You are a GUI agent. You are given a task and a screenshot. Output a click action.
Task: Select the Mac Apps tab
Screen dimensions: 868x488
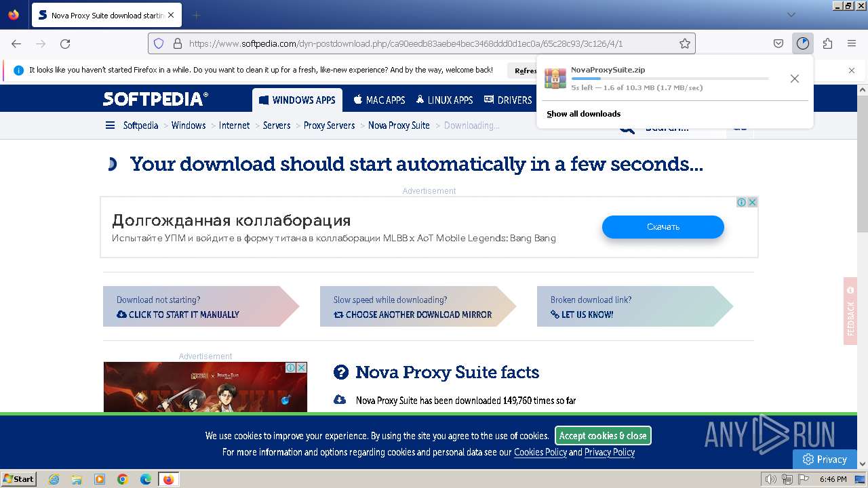point(379,100)
